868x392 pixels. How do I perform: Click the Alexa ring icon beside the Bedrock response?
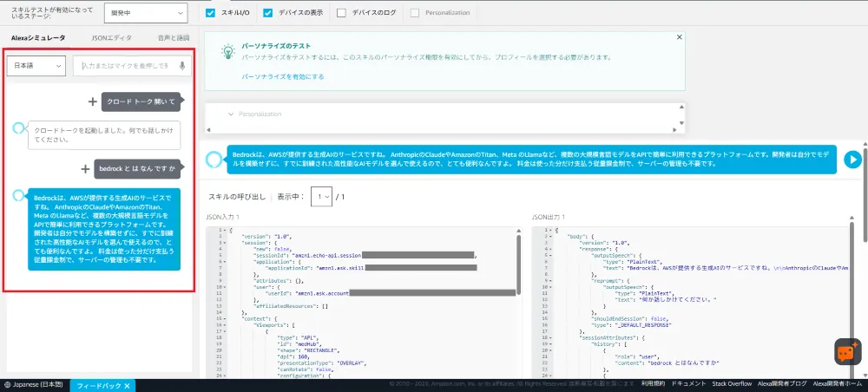click(x=214, y=160)
